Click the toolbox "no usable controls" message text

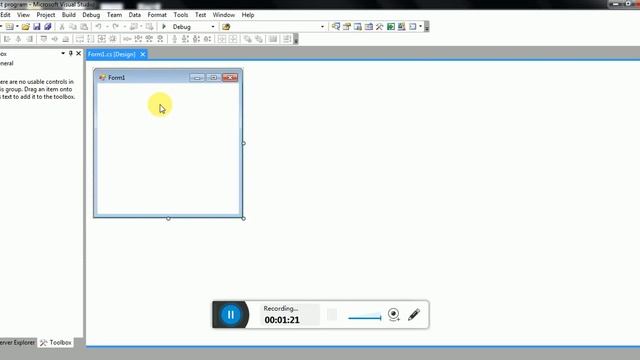point(37,89)
